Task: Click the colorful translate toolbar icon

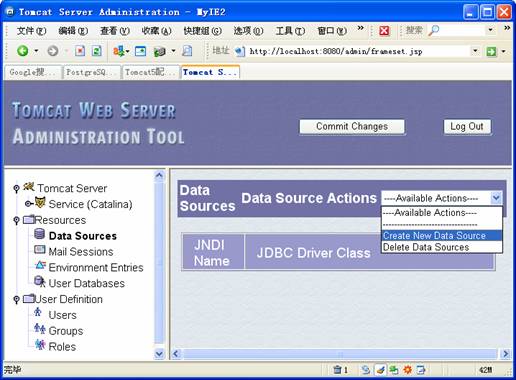Action: click(119, 51)
